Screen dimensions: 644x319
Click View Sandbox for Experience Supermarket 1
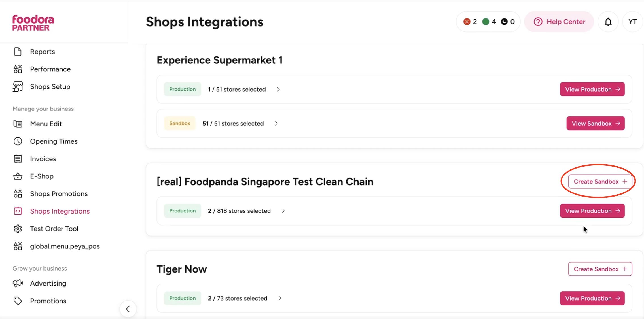pos(596,123)
